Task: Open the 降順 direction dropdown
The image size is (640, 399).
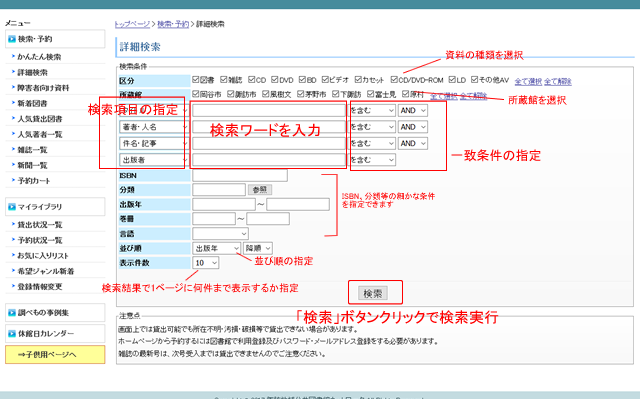Action: pos(258,248)
